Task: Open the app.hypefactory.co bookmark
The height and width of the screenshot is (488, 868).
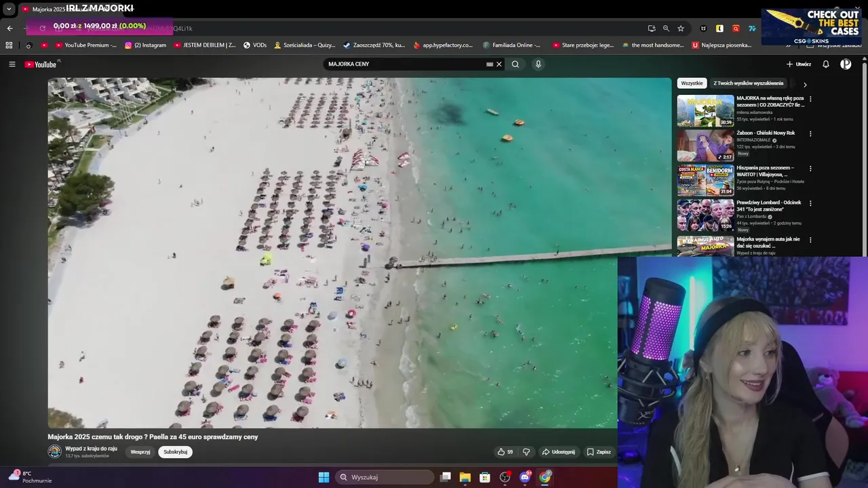Action: (443, 45)
